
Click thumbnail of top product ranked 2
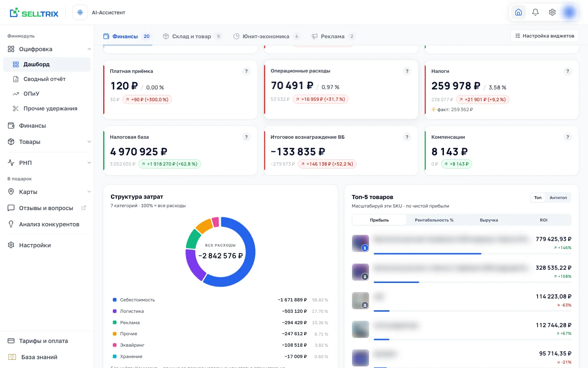361,272
